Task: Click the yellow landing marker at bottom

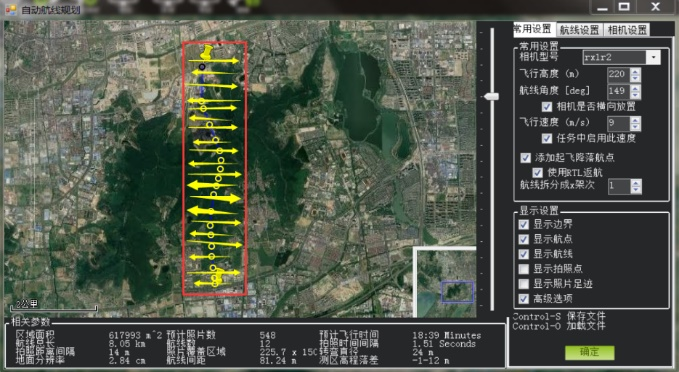Action: (218, 276)
